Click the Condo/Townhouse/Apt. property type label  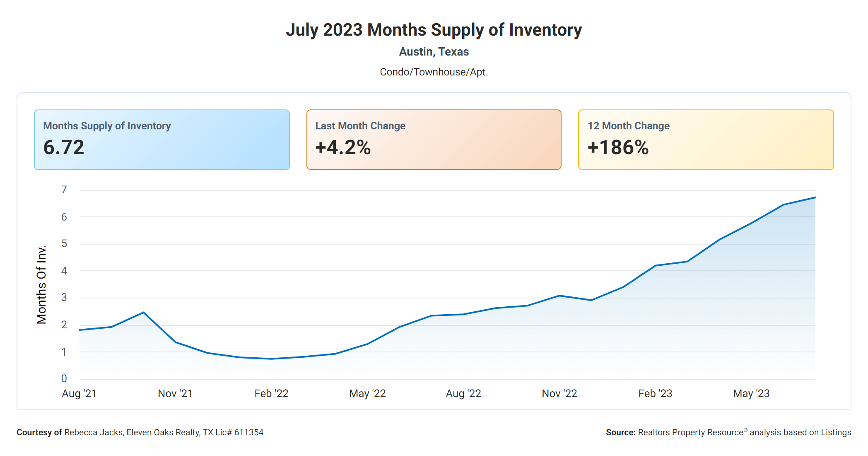click(x=434, y=72)
